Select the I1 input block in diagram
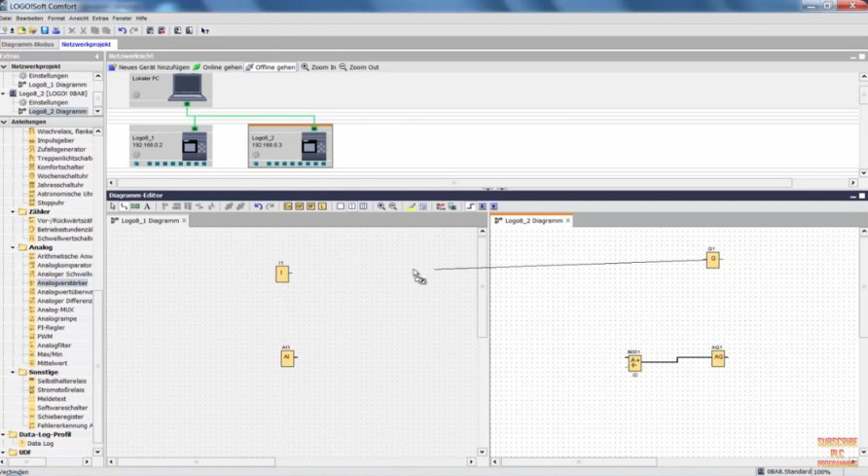The image size is (868, 476). [281, 274]
